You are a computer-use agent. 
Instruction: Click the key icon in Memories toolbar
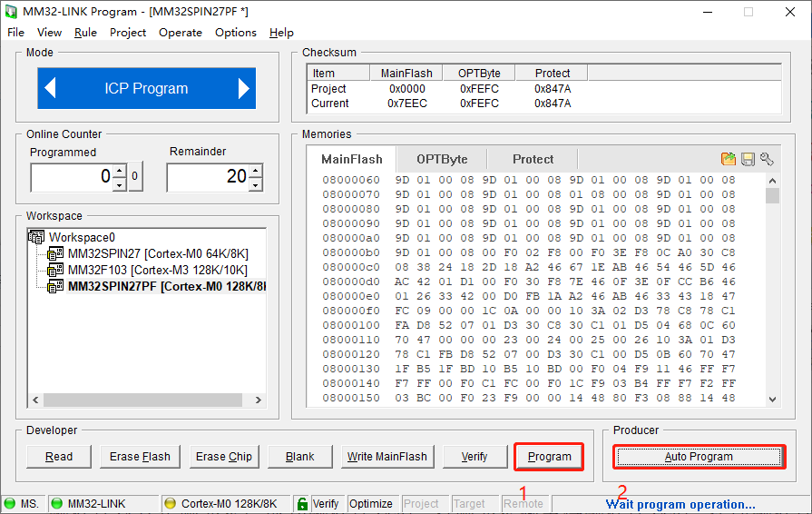coord(767,159)
